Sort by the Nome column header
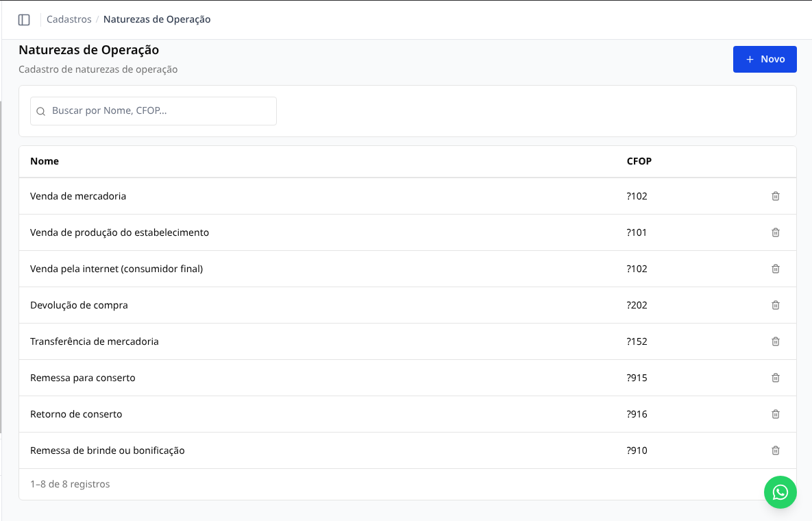The width and height of the screenshot is (812, 521). coord(45,161)
